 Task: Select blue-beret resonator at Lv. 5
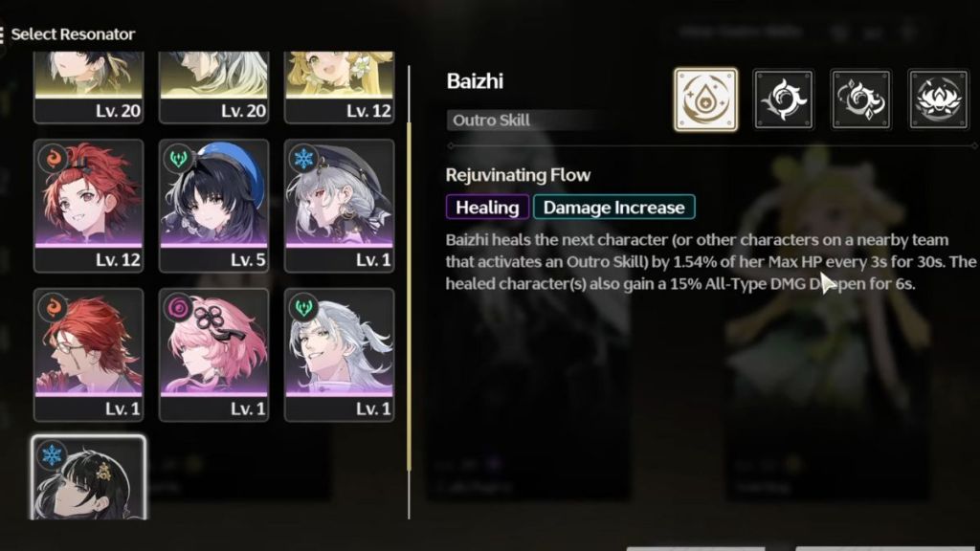tap(213, 207)
